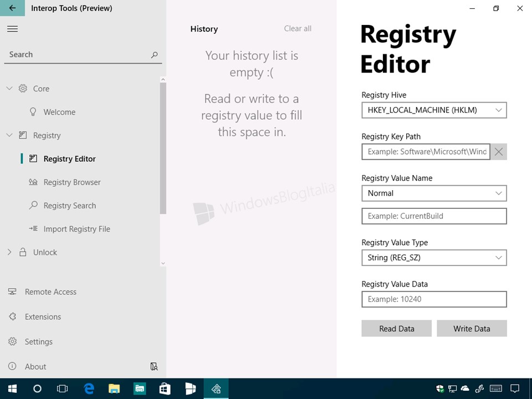Open the Registry Hive dropdown
The width and height of the screenshot is (532, 399).
[434, 110]
